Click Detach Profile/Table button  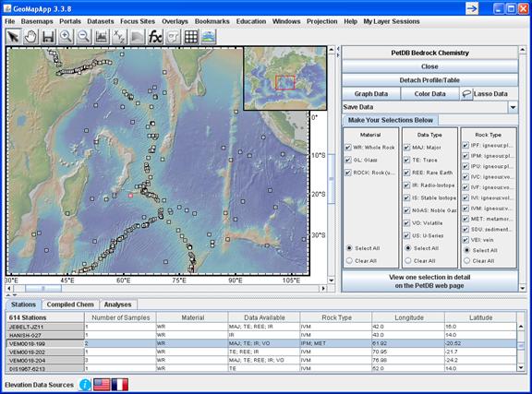429,80
